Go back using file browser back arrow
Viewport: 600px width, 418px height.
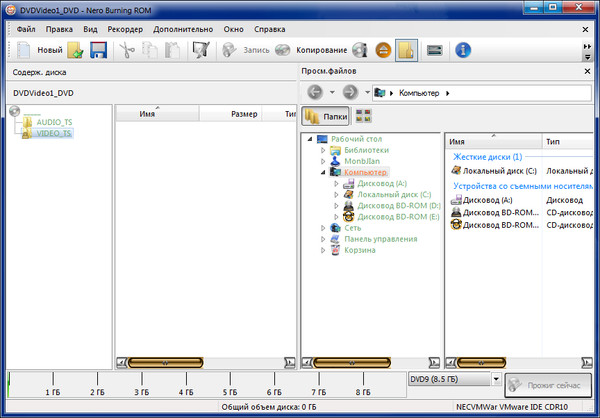tap(315, 93)
